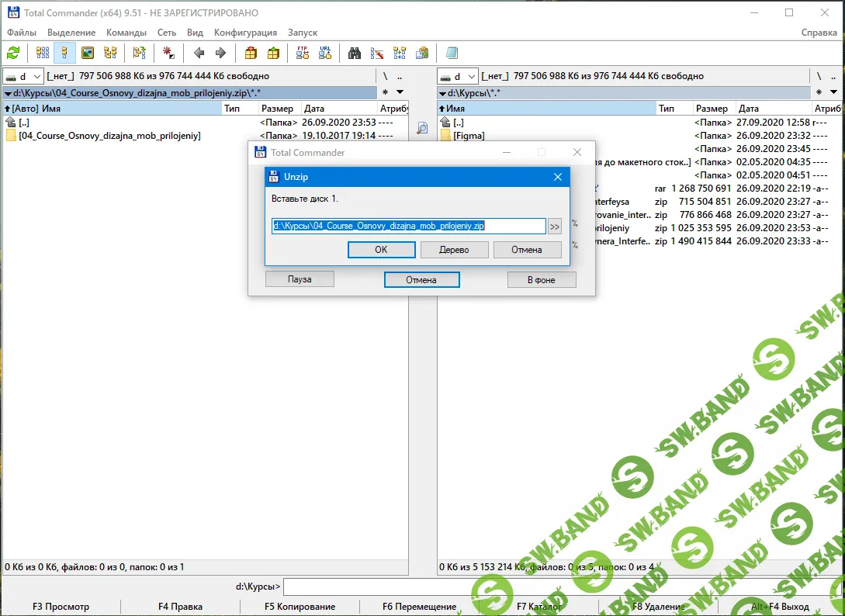Image resolution: width=845 pixels, height=616 pixels.
Task: Open file search with binoculars icon
Action: point(355,53)
